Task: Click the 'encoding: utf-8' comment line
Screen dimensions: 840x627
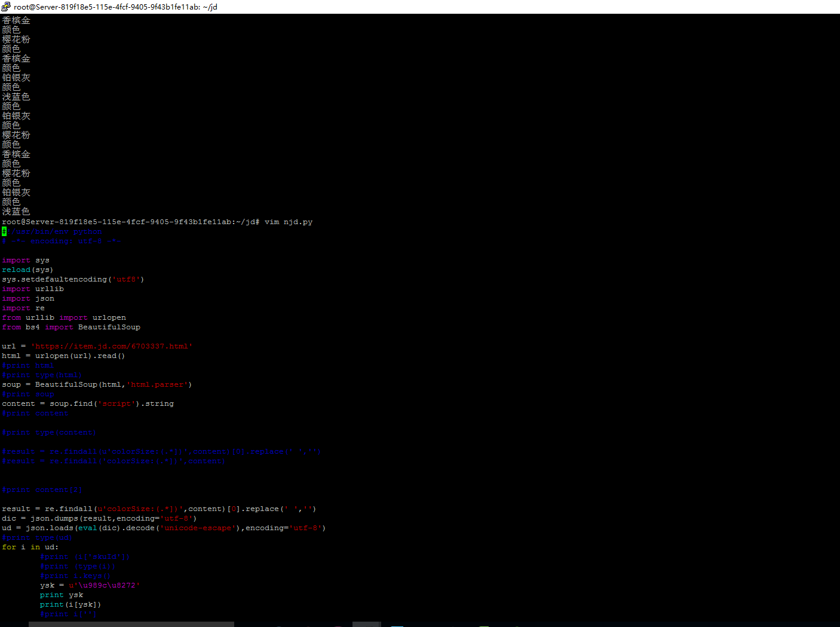Action: pos(62,241)
